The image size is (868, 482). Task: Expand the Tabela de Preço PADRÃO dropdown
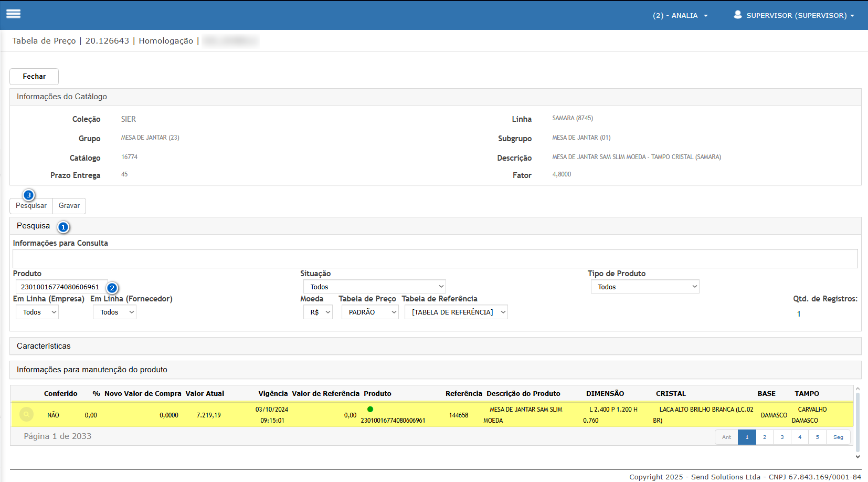pyautogui.click(x=370, y=312)
